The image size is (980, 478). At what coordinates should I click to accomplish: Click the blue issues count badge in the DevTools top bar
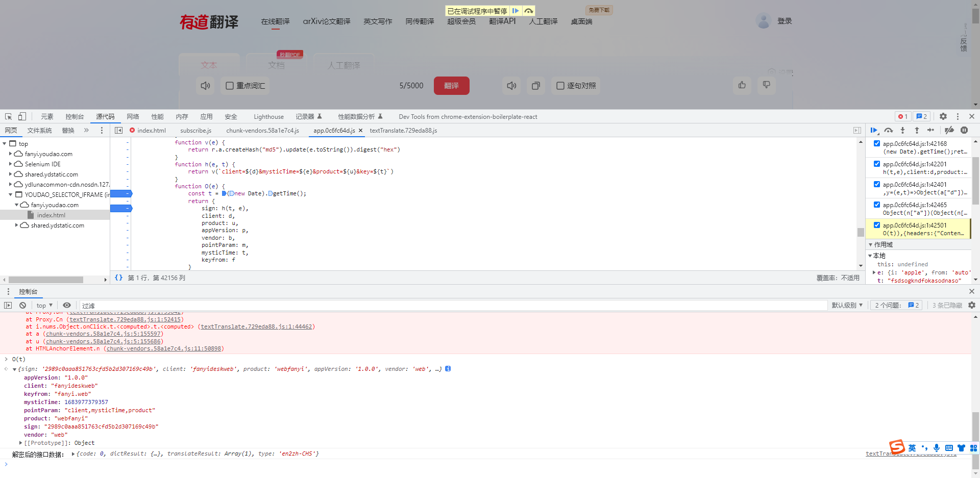921,116
